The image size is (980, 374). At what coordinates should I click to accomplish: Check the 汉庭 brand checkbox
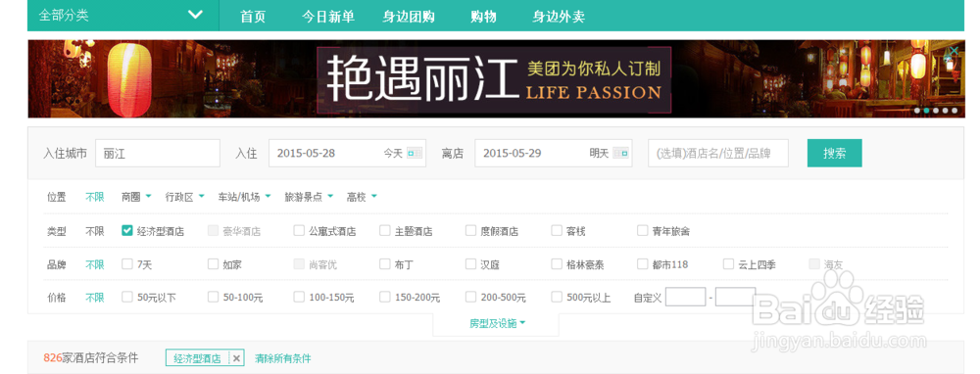pos(470,264)
